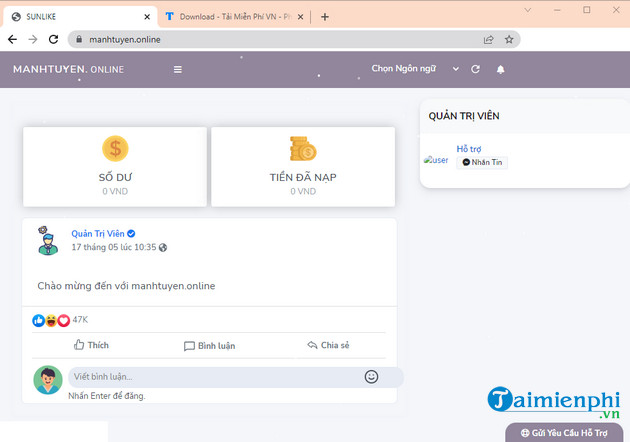Viewport: 630px width, 442px height.
Task: Maximize the browser window
Action: pyautogui.click(x=587, y=10)
